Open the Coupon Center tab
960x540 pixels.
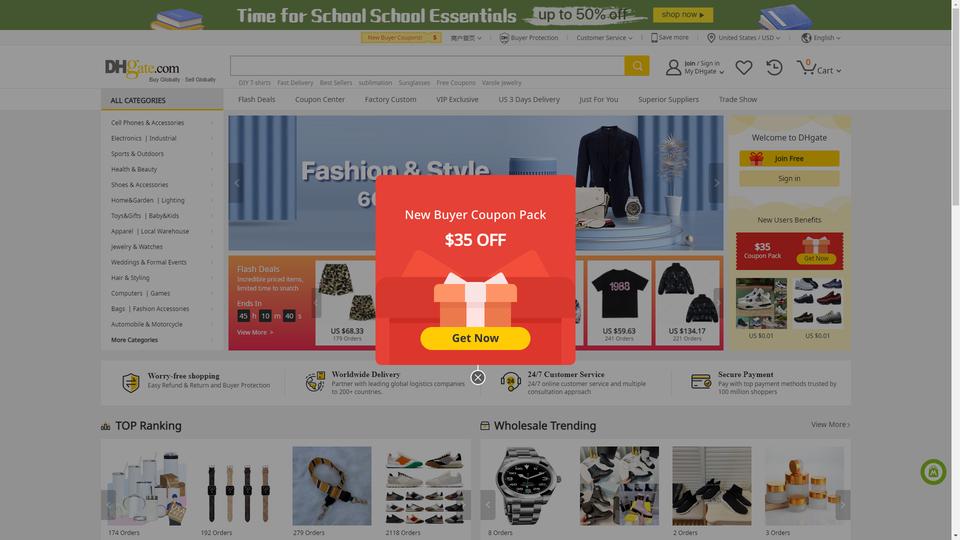click(320, 99)
